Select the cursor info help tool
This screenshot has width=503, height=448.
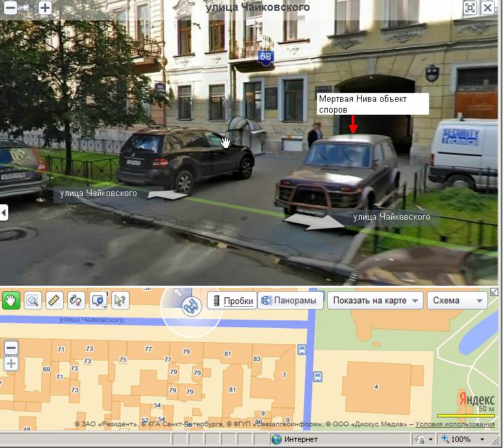click(119, 300)
